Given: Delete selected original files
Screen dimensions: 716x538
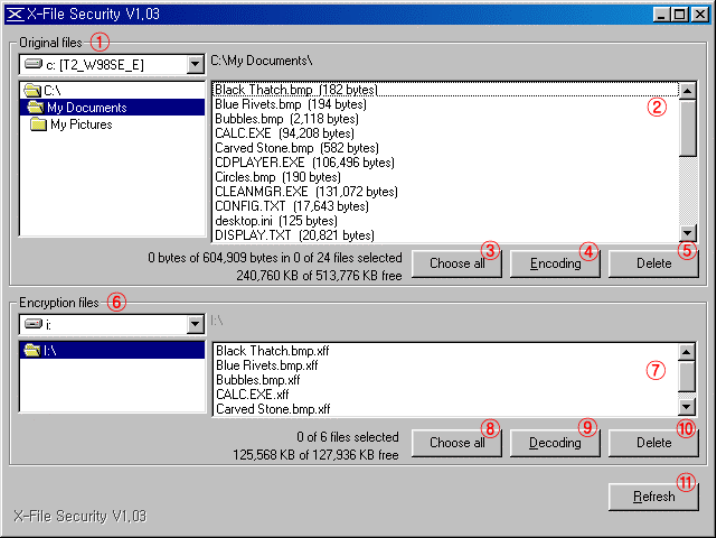Looking at the screenshot, I should pos(653,264).
